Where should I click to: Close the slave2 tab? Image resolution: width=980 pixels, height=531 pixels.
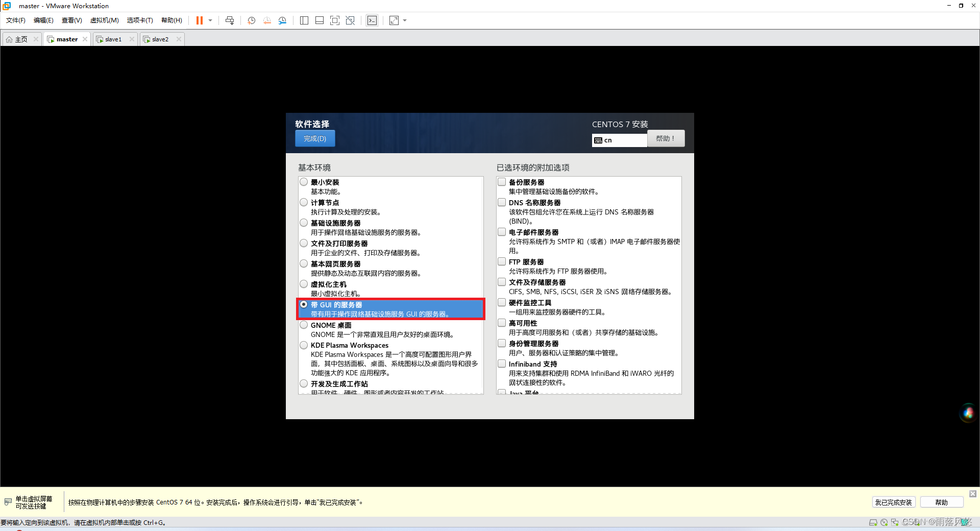click(x=179, y=39)
